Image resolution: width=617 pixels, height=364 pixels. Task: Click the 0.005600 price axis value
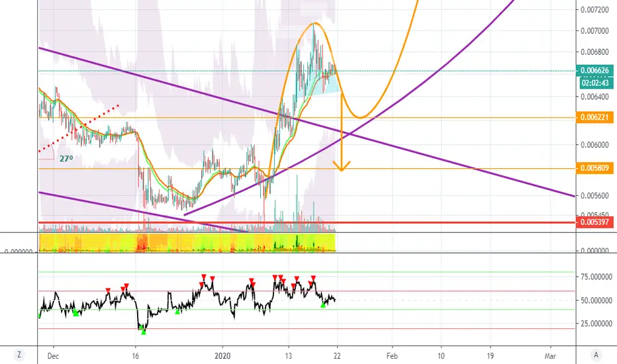594,196
